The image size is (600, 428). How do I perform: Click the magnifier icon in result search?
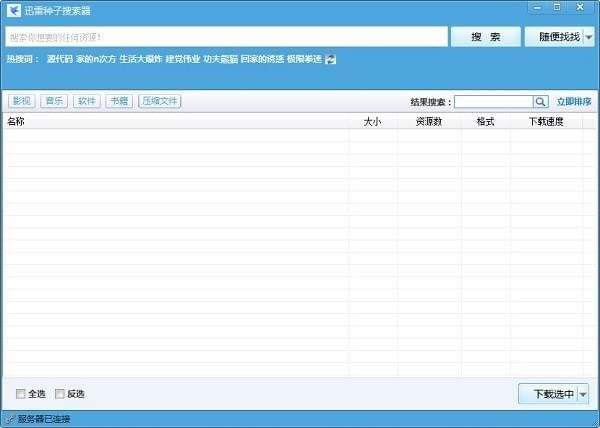coord(540,102)
